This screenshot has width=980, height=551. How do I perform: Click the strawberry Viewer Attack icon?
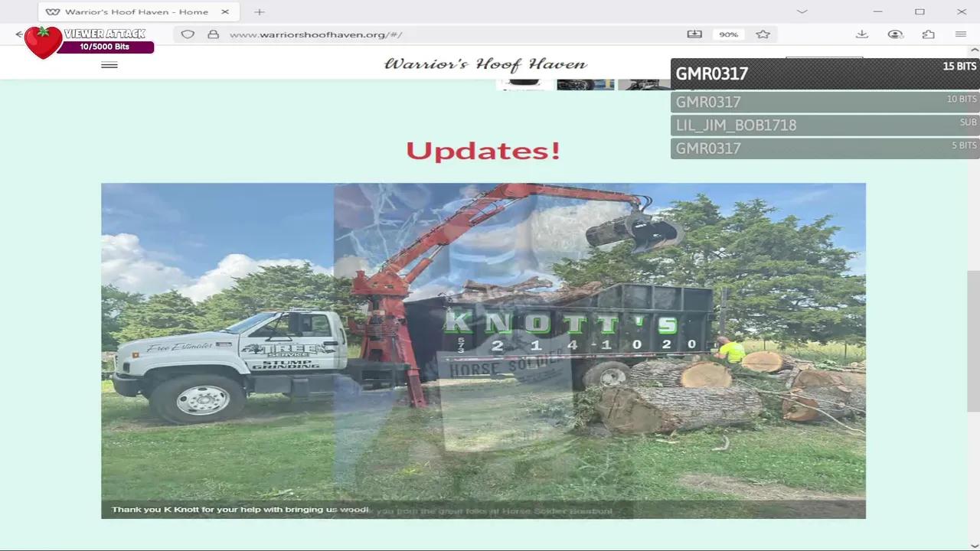(43, 42)
